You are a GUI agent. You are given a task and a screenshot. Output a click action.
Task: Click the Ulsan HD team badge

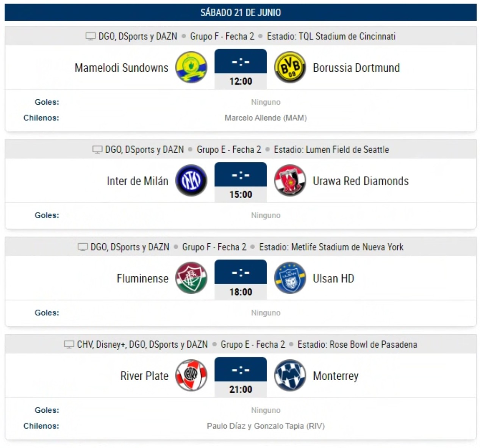click(290, 278)
